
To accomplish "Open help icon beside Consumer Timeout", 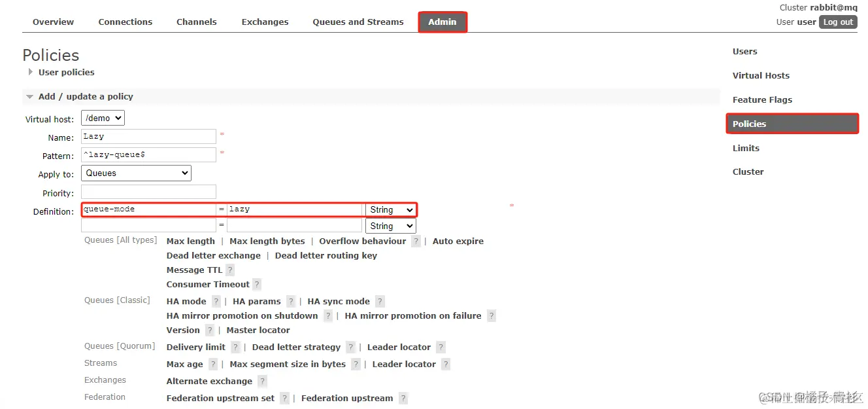I will 257,285.
